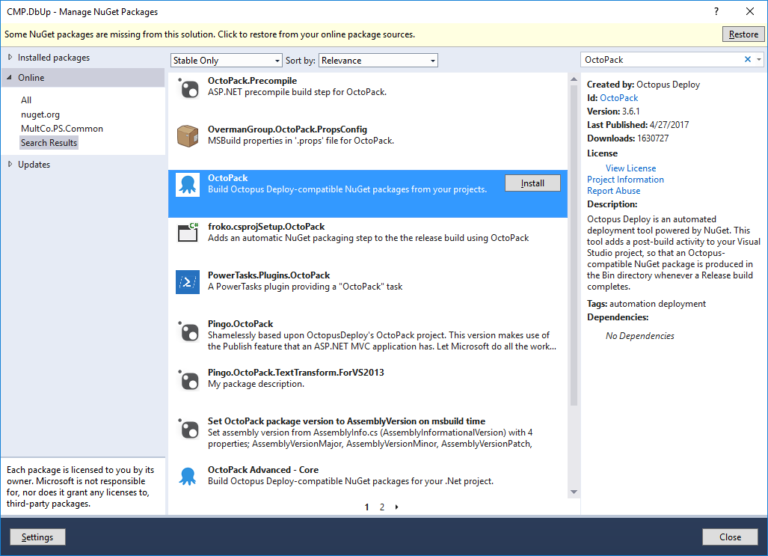Click the froko.csprojSetup.OctoPack package icon
Viewport: 768px width, 556px height.
[187, 233]
